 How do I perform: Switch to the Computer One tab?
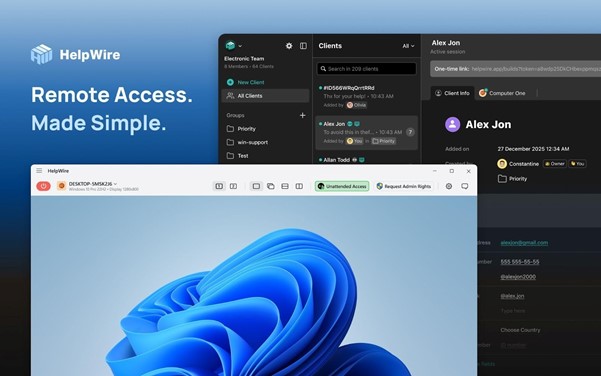(502, 93)
